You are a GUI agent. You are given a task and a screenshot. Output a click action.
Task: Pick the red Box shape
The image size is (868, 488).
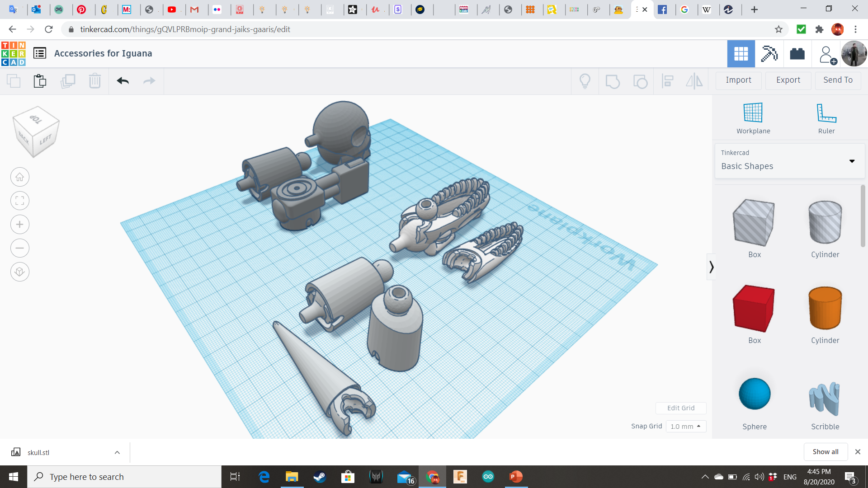[x=754, y=309]
